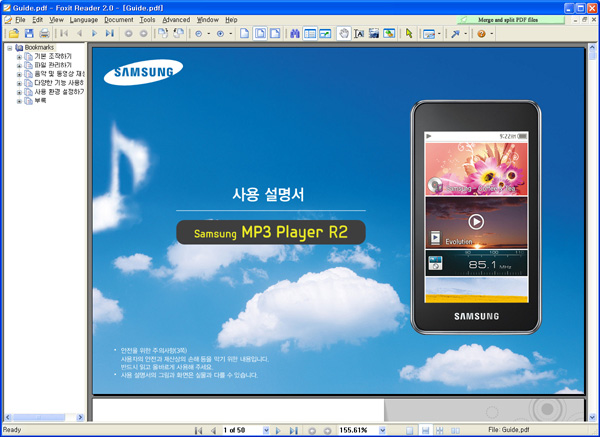Open Find with the binoculars icon

(x=294, y=34)
